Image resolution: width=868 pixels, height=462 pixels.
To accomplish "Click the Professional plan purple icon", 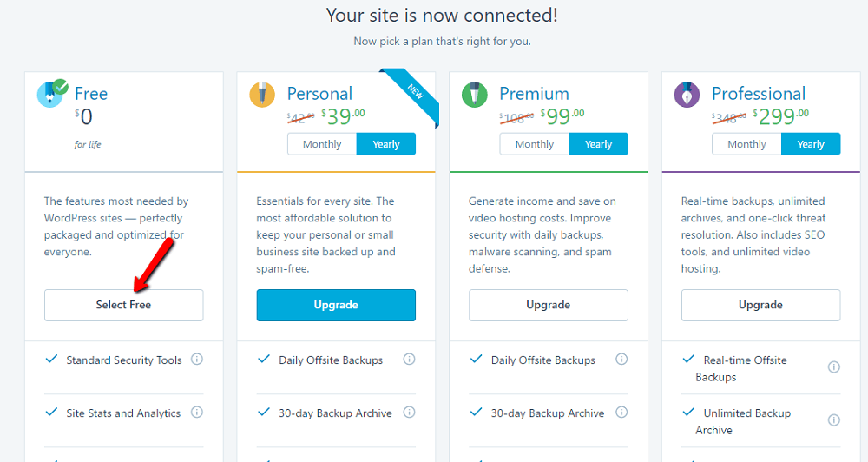I will (x=687, y=95).
